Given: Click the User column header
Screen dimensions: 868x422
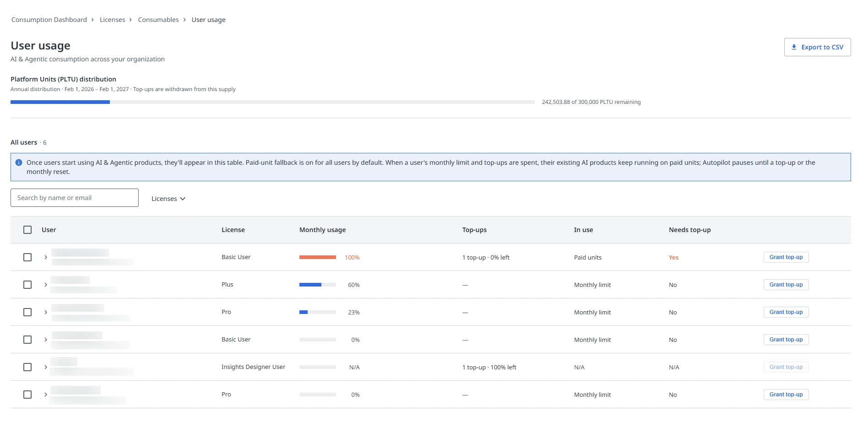Looking at the screenshot, I should click(x=49, y=230).
